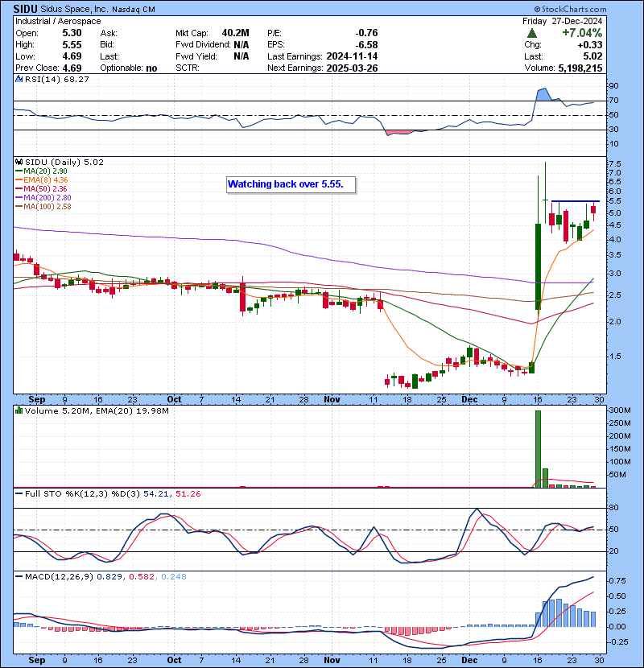Click the Nov label on price chart axis

[332, 400]
